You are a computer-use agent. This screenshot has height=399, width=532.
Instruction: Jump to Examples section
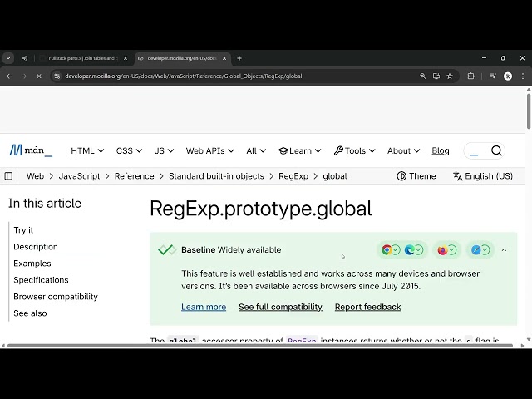click(32, 263)
